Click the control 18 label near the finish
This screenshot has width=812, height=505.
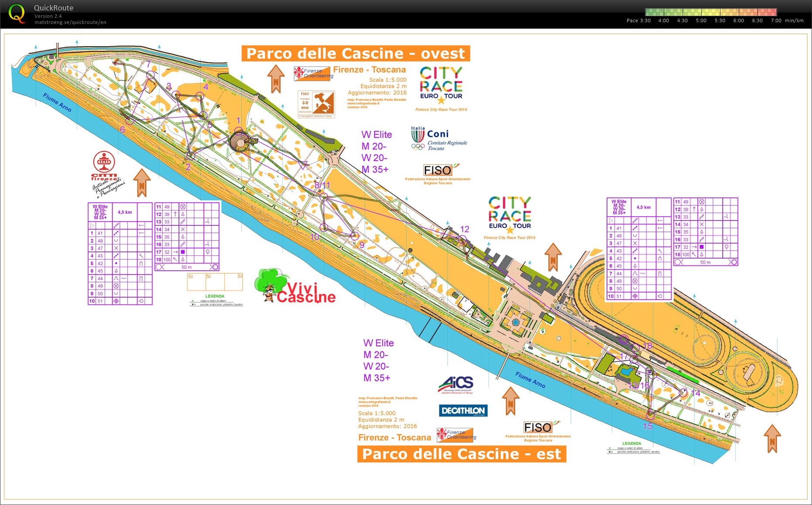[x=648, y=346]
